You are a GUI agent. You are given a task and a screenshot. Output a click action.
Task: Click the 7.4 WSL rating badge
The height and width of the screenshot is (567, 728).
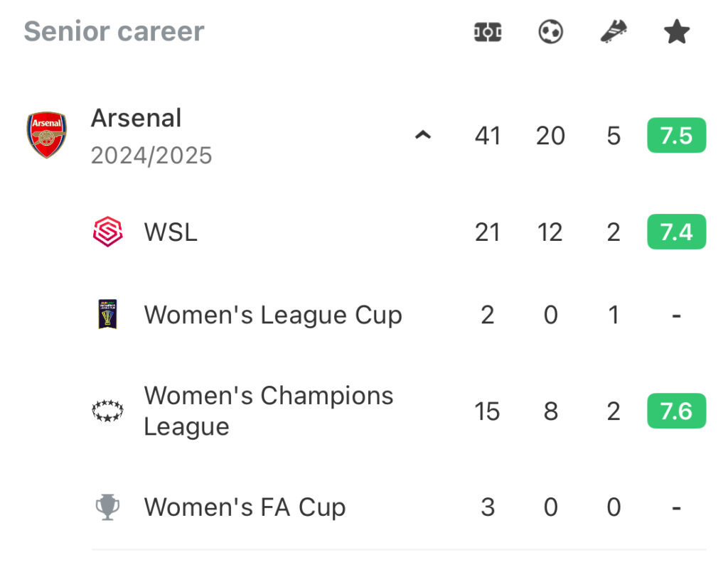point(677,232)
